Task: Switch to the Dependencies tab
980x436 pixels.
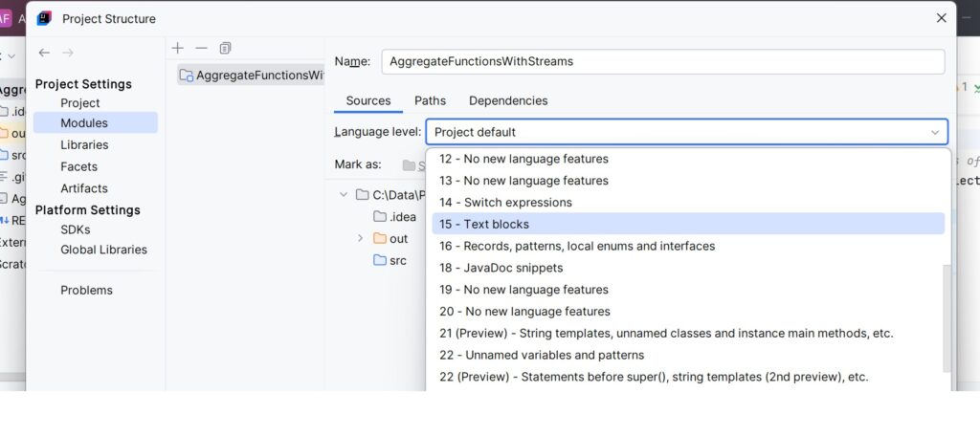Action: click(508, 100)
